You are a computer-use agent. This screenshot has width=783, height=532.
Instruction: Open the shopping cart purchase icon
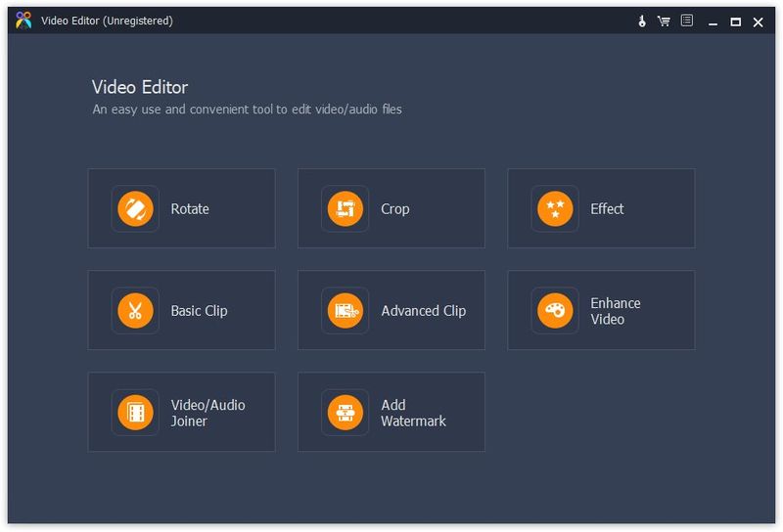[664, 21]
